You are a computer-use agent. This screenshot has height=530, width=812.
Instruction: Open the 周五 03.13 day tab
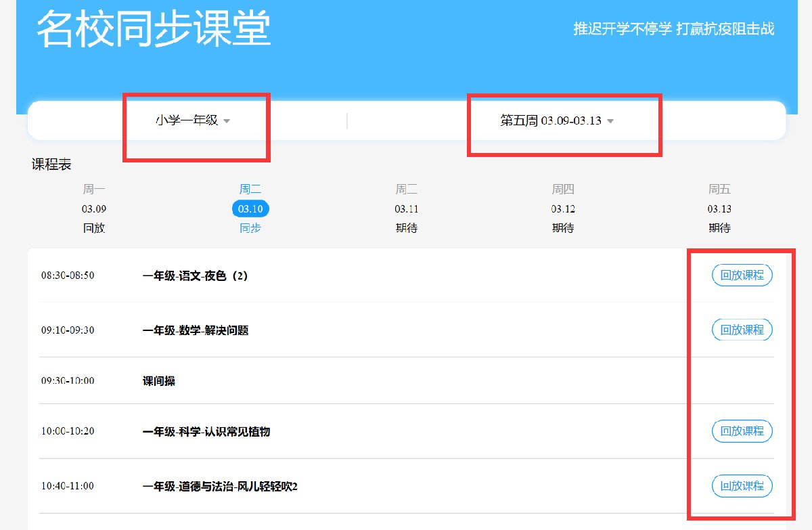[x=719, y=208]
